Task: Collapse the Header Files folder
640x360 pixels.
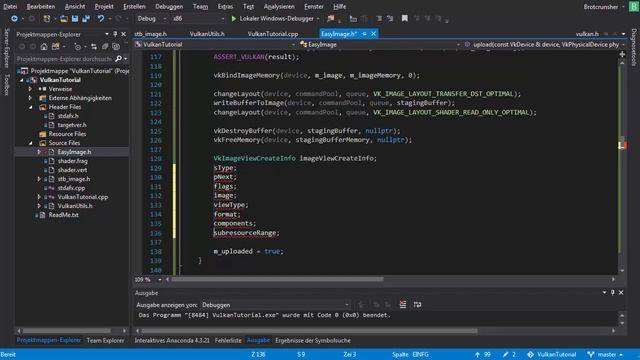Action: click(31, 107)
